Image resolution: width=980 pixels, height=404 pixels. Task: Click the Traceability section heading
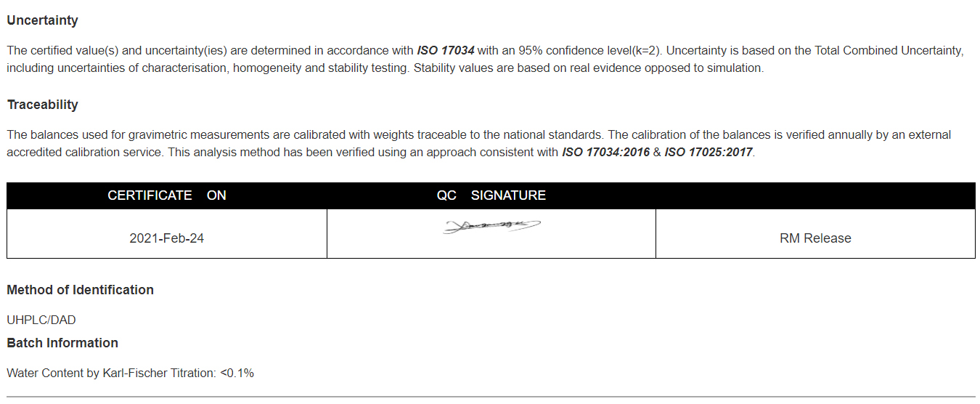click(x=42, y=105)
